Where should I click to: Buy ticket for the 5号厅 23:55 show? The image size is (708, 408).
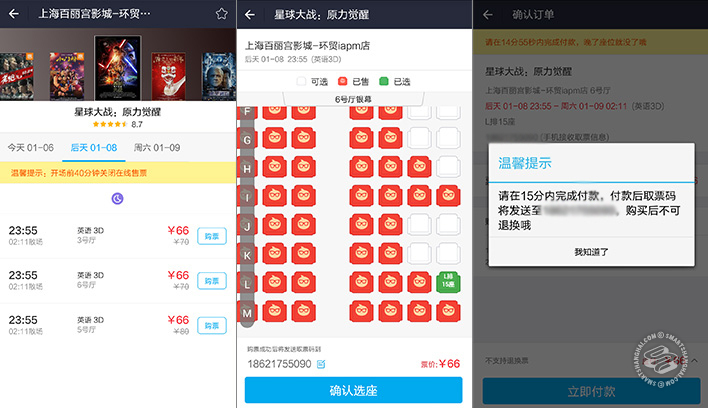pos(212,325)
